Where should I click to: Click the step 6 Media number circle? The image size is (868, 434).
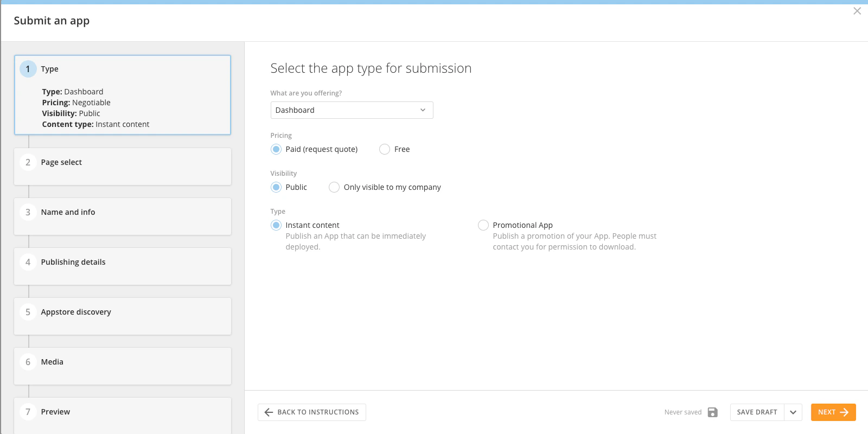[28, 362]
